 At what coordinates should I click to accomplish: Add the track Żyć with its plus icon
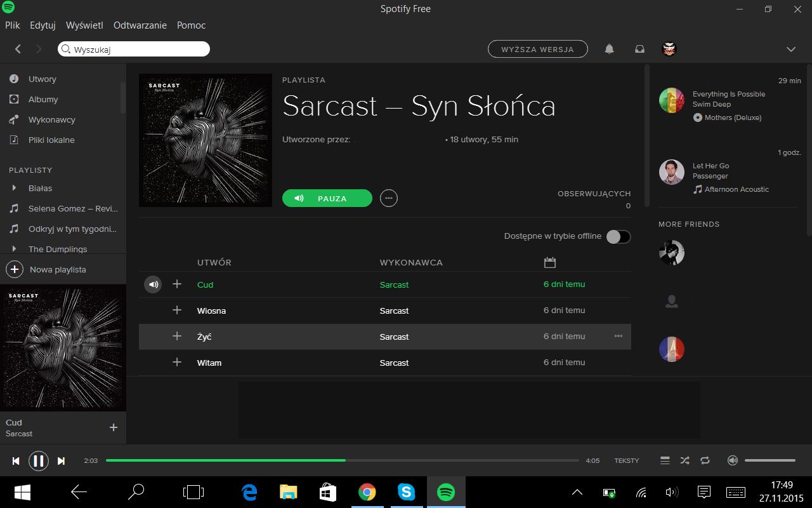(177, 337)
